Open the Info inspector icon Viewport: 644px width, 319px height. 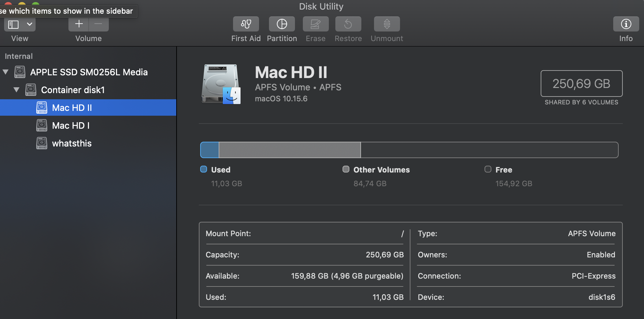[x=626, y=24]
